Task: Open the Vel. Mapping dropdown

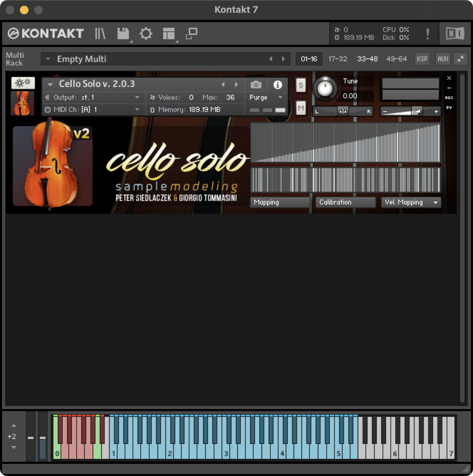Action: point(411,202)
